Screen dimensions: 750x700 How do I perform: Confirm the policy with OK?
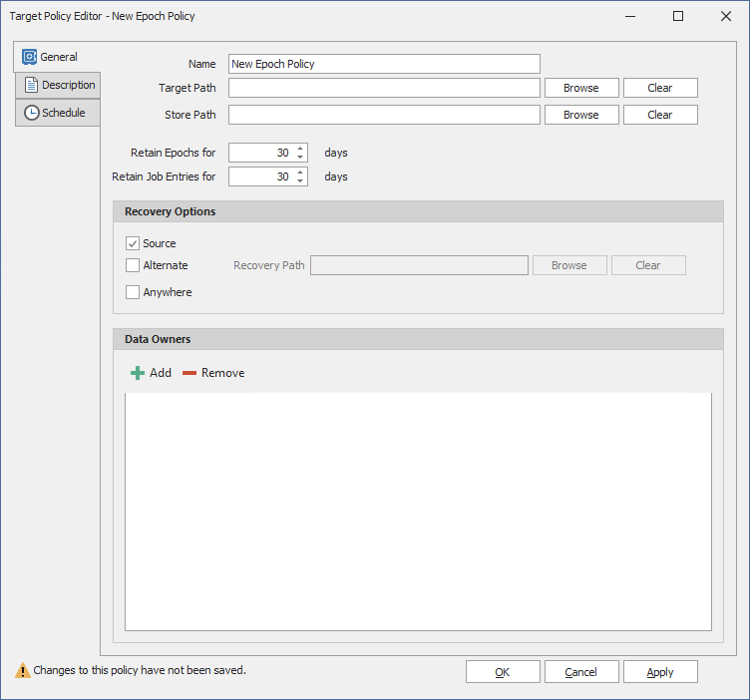coord(503,672)
